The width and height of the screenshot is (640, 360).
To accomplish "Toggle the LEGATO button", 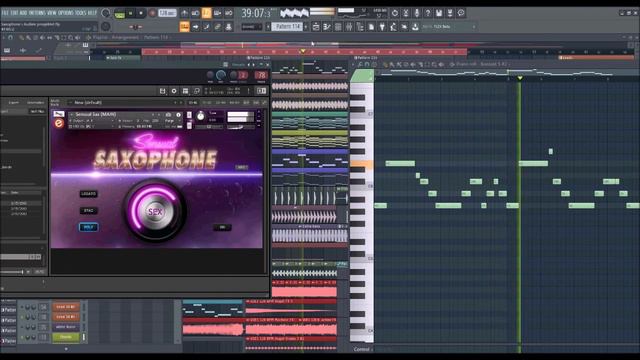I will pos(89,194).
